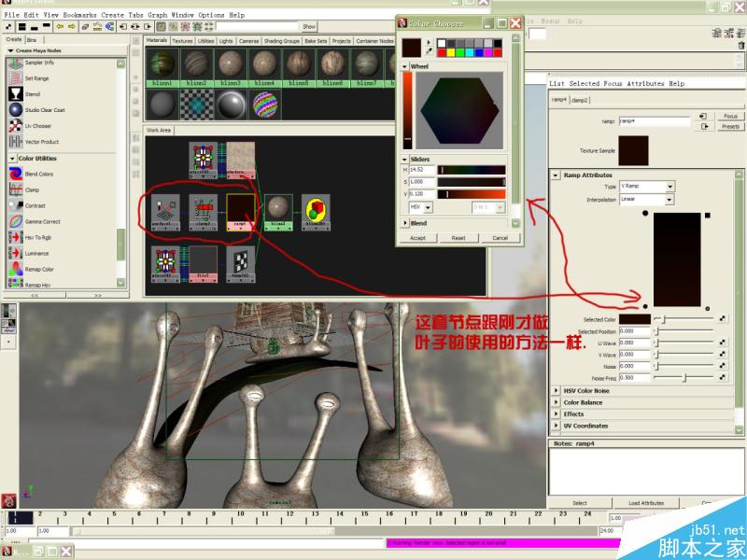The width and height of the screenshot is (747, 560).
Task: Select the blinn sphere node in Work Area
Action: 278,212
